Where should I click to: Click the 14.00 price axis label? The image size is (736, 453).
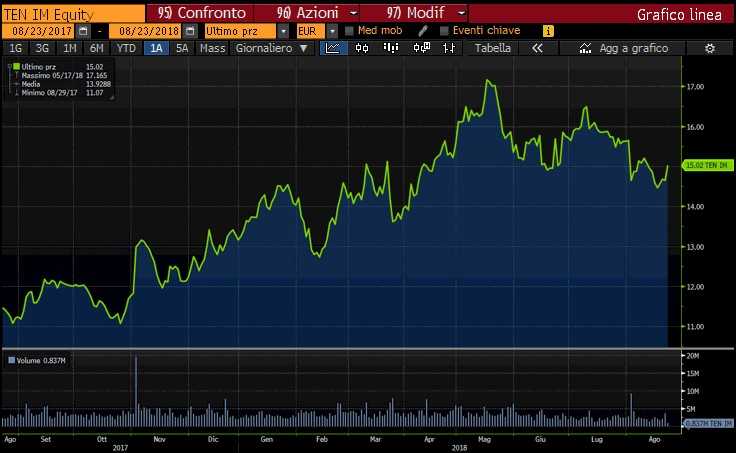coord(695,207)
